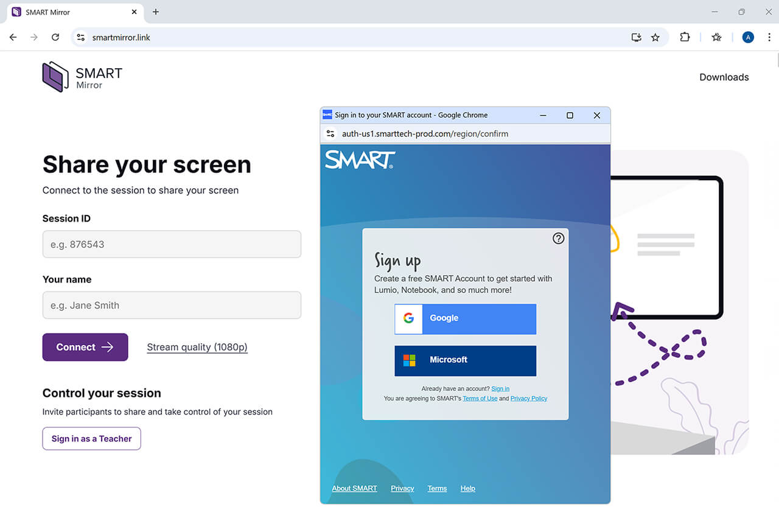Reload the page with the refresh icon
The image size is (779, 532).
55,37
